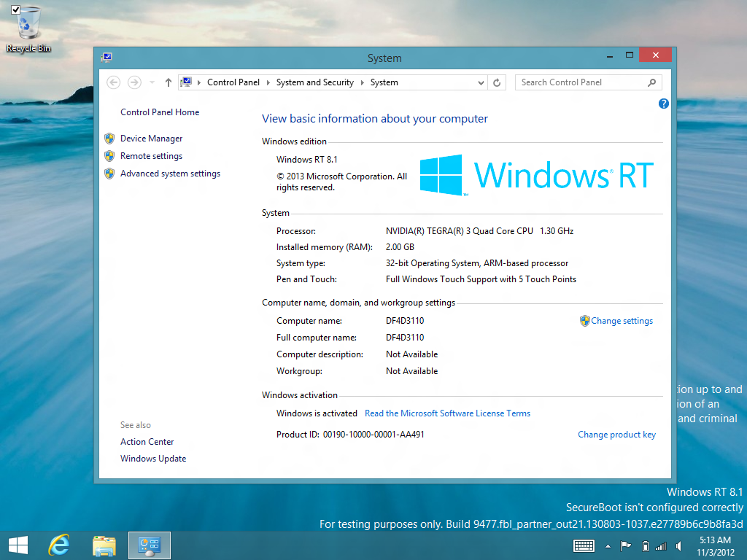Open the recent locations dropdown arrow

coord(152,82)
